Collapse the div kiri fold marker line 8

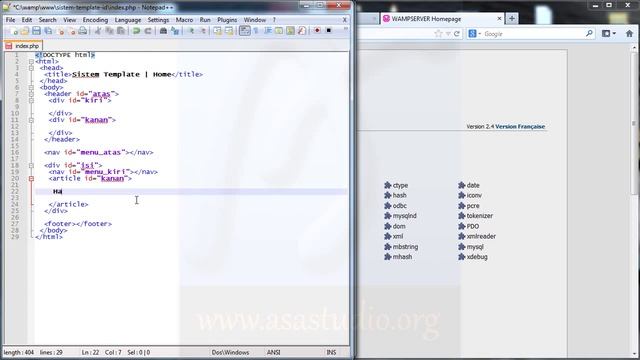pyautogui.click(x=31, y=100)
